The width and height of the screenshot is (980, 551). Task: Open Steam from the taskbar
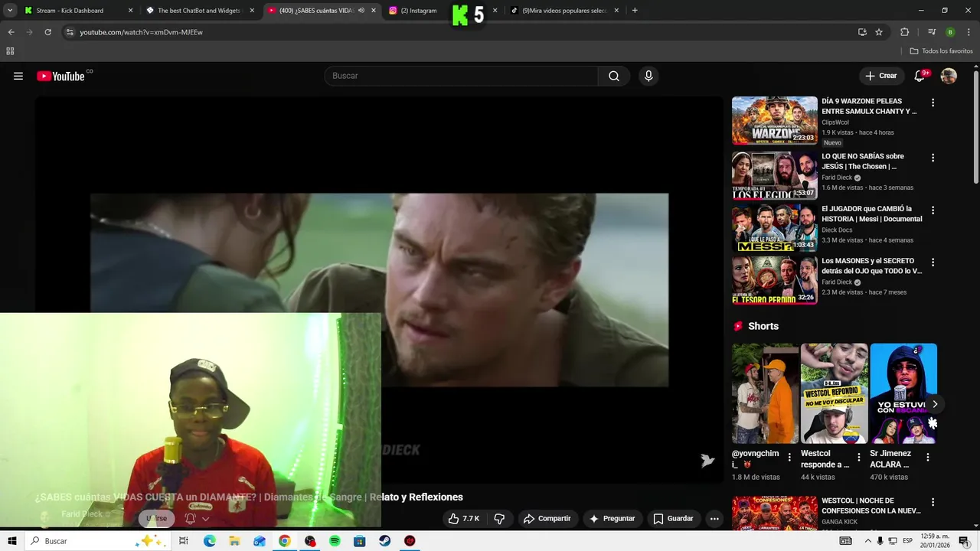click(x=384, y=541)
